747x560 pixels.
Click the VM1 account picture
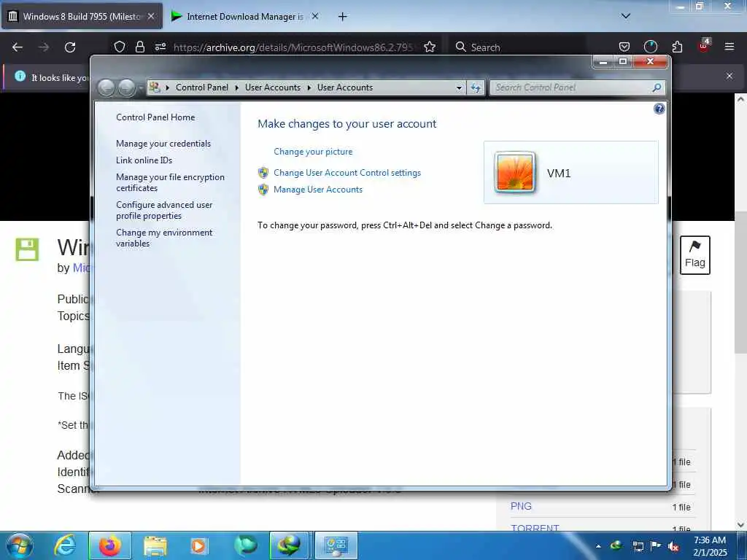tap(514, 172)
